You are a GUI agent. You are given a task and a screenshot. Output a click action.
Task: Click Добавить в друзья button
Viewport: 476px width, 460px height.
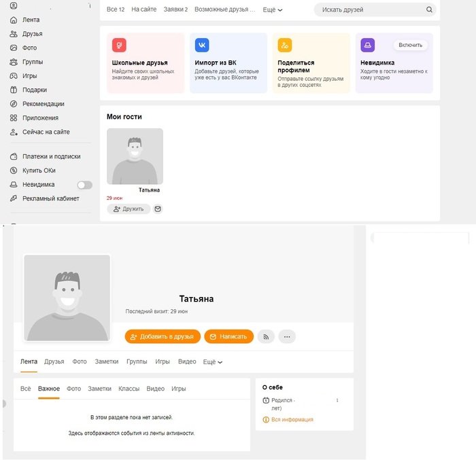pyautogui.click(x=163, y=337)
